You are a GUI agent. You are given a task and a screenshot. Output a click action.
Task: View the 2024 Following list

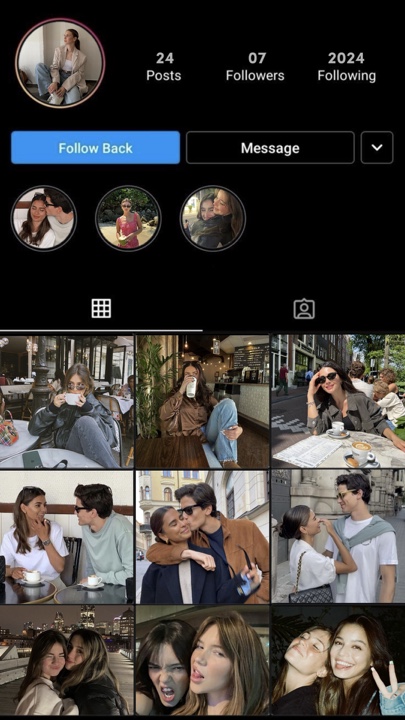[347, 67]
